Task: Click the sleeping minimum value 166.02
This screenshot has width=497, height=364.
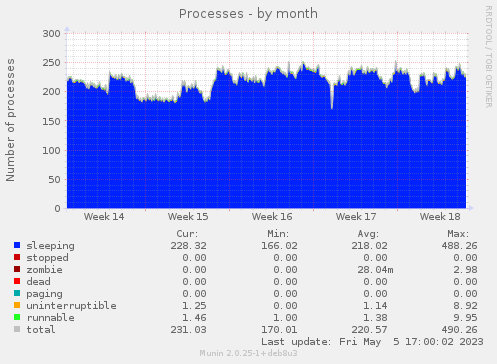Action: [279, 246]
